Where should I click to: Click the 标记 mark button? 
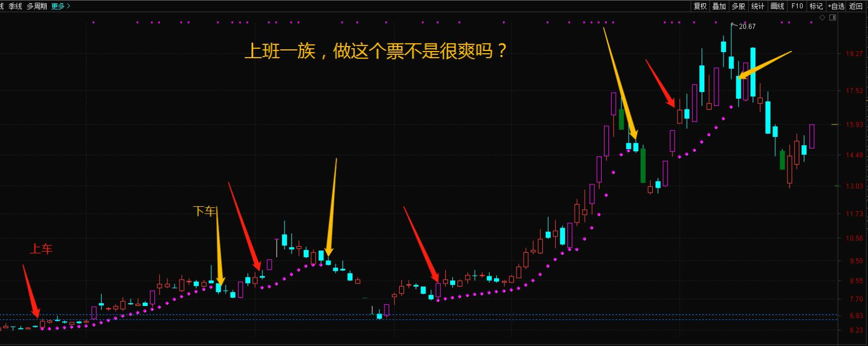(x=816, y=6)
